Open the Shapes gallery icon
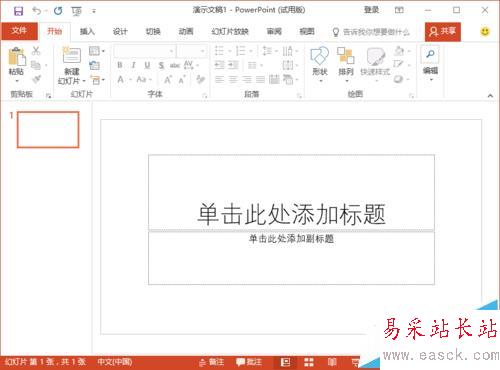The width and height of the screenshot is (500, 370). (319, 55)
